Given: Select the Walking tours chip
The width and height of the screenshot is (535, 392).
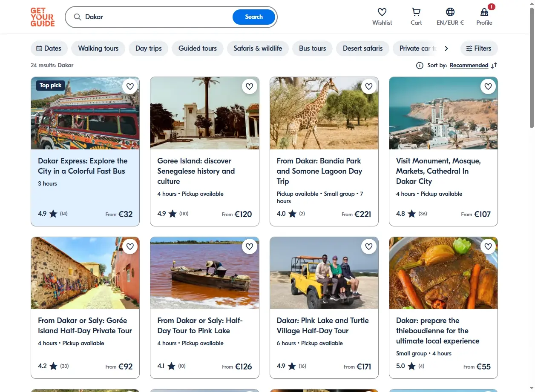Looking at the screenshot, I should click(x=98, y=49).
